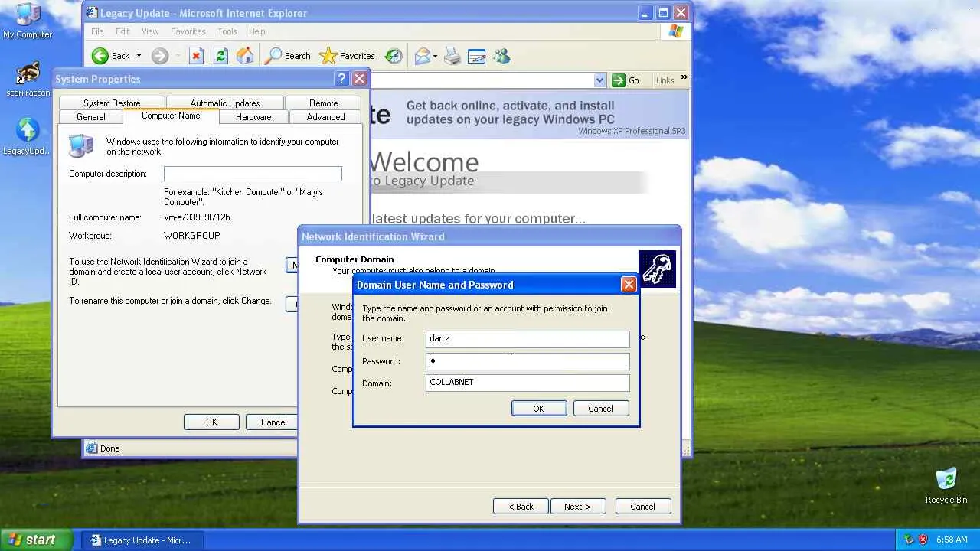
Task: Expand the Links toolbar chevron
Action: (x=684, y=78)
